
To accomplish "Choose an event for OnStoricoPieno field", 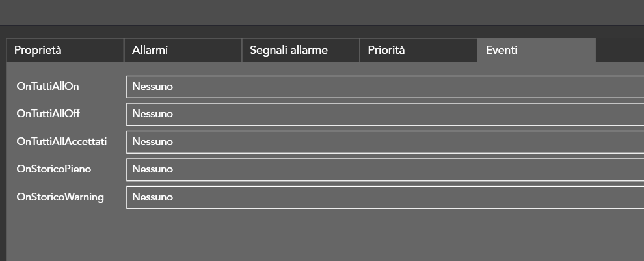I will (x=385, y=170).
